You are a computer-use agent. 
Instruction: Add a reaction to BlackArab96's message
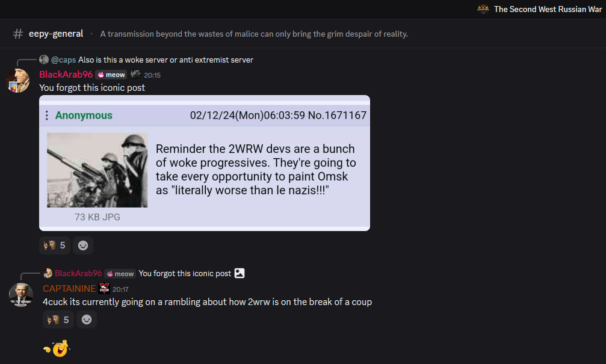tap(83, 245)
